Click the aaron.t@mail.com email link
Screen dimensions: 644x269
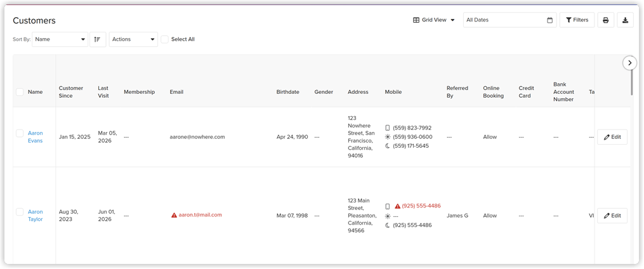tap(200, 215)
